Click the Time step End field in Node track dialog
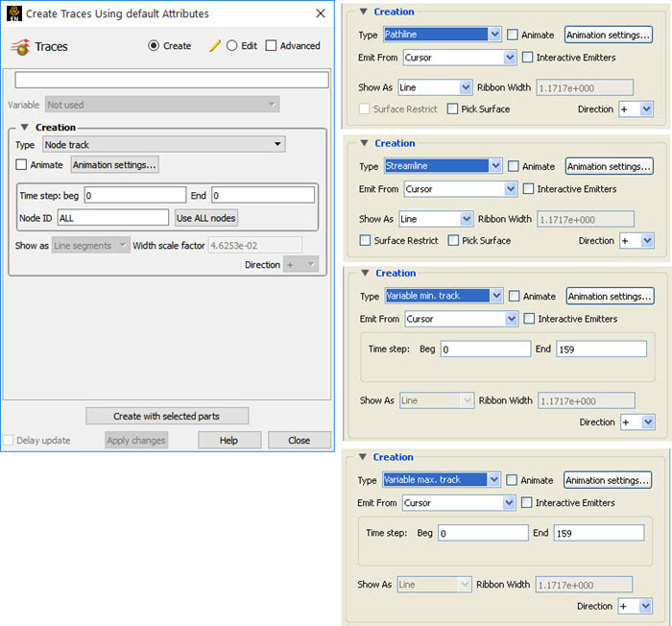Viewport: 672px width, 626px height. coord(263,195)
